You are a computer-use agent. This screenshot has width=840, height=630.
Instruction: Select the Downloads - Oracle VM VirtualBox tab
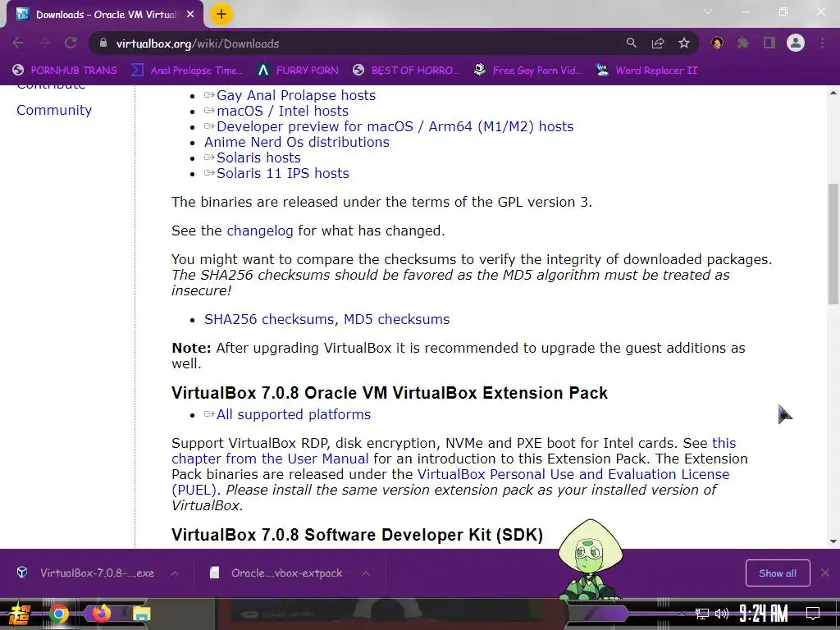coord(105,15)
